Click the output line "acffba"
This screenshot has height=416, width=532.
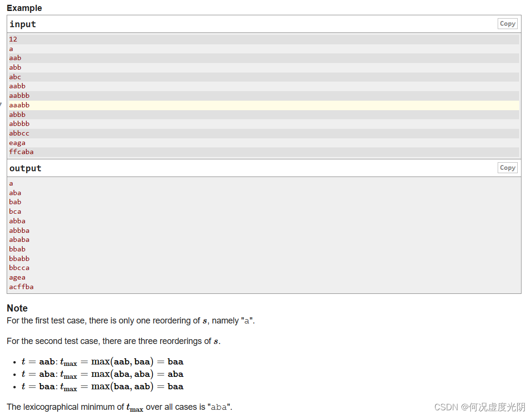tap(21, 287)
